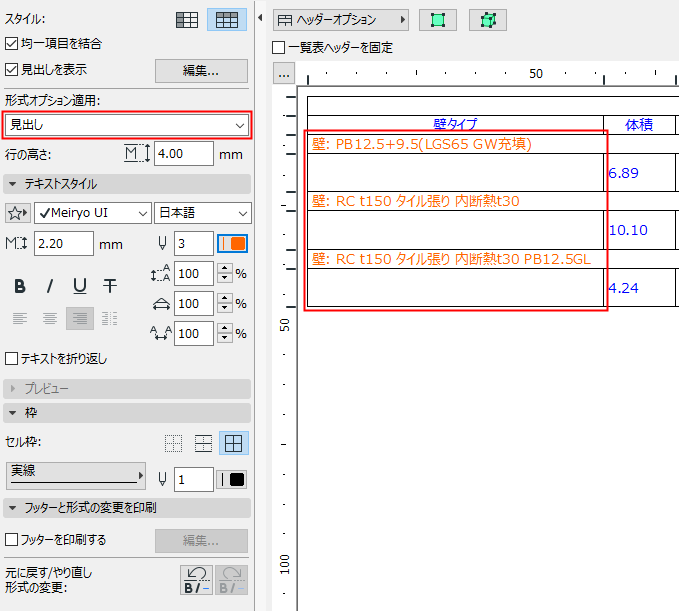
Task: Collapse the テキストスタイル section
Action: pos(127,184)
